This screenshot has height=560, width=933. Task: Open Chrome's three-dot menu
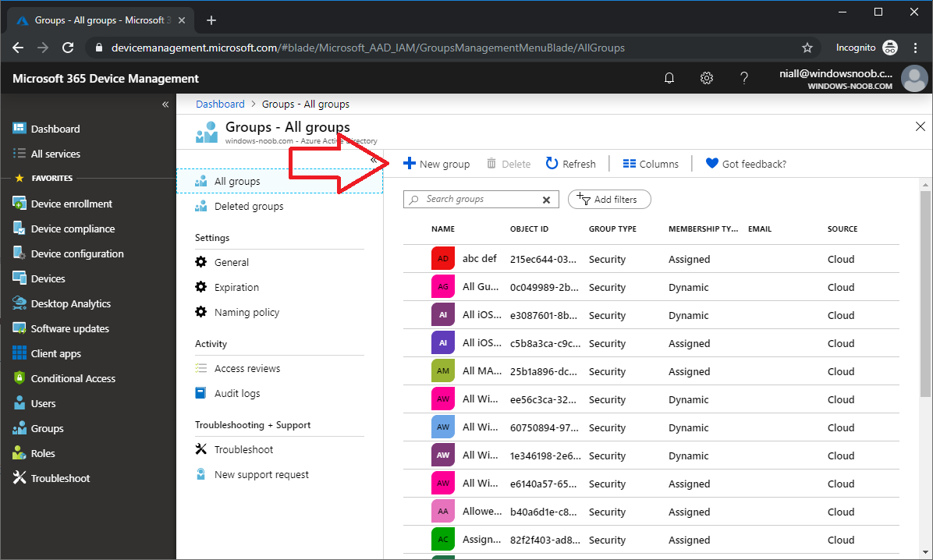(915, 48)
